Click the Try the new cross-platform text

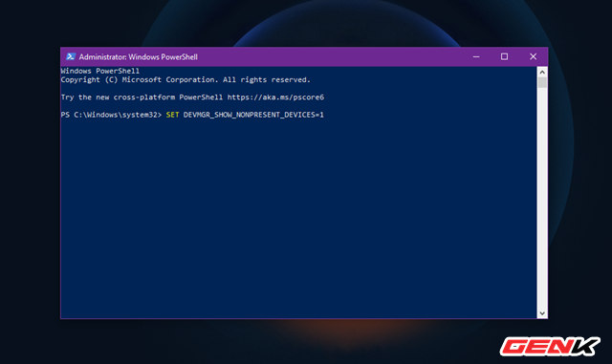click(x=118, y=97)
